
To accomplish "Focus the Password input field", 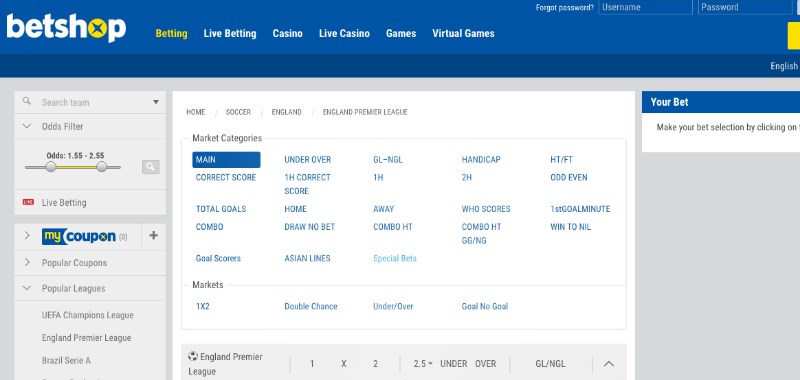I will (745, 7).
